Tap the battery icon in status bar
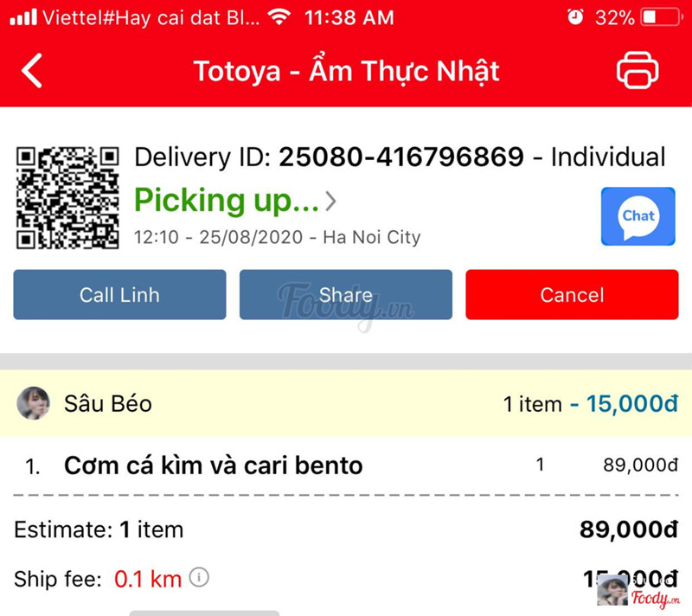This screenshot has width=692, height=616. click(x=662, y=17)
